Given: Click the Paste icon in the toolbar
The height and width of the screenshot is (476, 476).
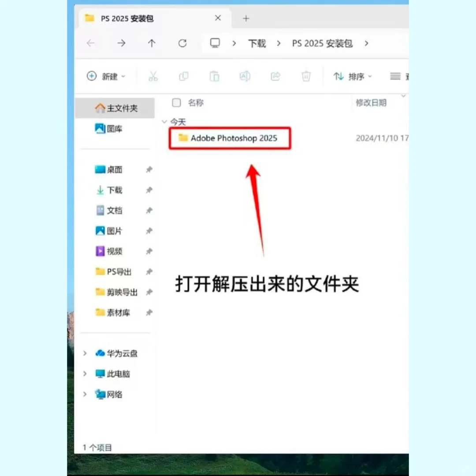Looking at the screenshot, I should click(x=214, y=76).
